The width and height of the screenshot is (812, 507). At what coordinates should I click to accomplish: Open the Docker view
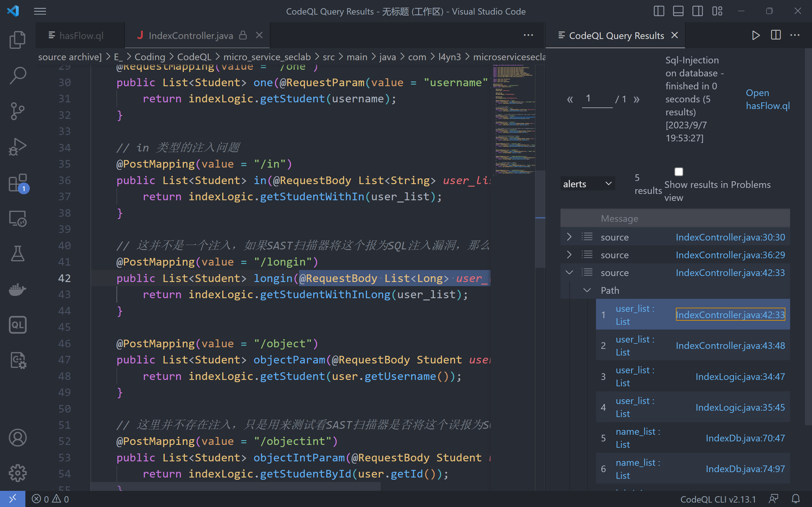(x=17, y=290)
